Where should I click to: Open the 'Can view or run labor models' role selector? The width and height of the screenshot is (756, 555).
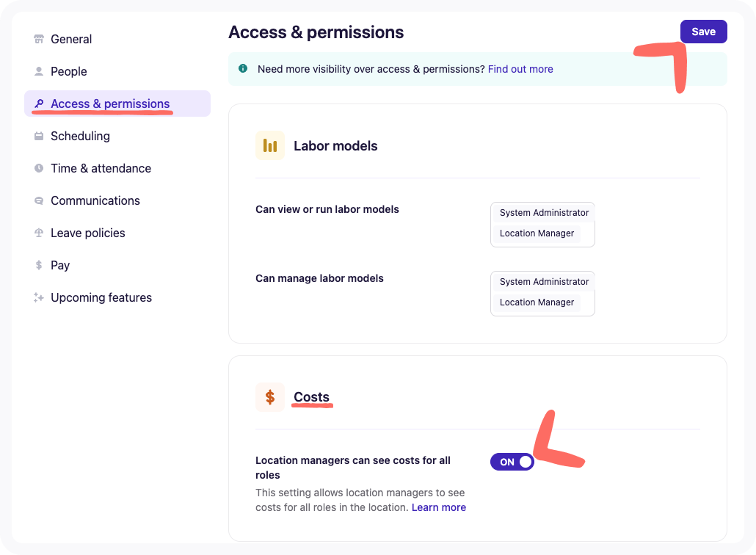point(542,224)
